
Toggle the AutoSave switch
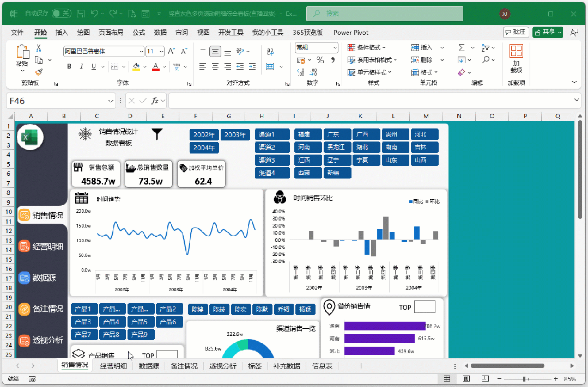click(61, 14)
